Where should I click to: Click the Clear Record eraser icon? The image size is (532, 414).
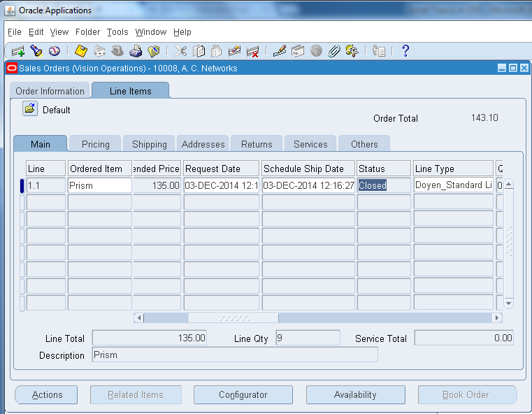click(234, 51)
